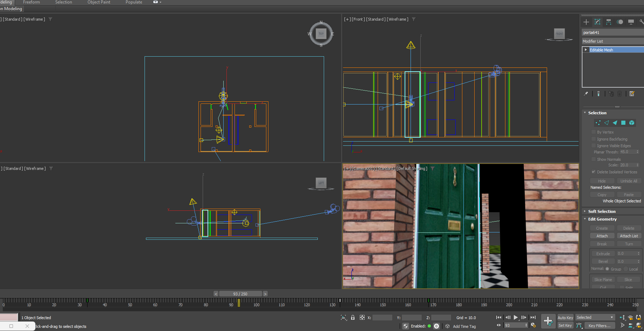Viewport: 644px width, 331px height.
Task: Select Polygon sub-object level icon
Action: coord(623,123)
